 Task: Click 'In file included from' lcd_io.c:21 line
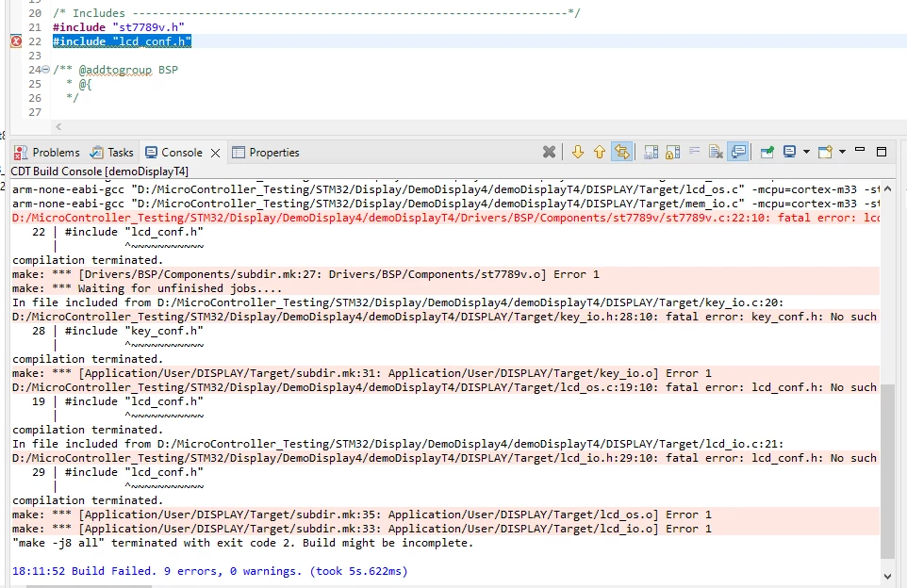click(x=398, y=444)
